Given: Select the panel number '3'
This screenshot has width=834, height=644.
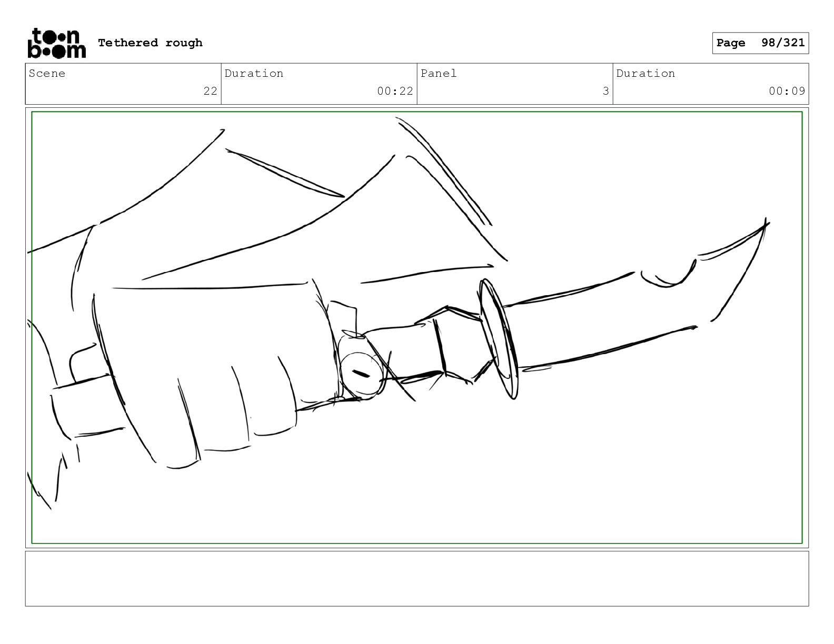Looking at the screenshot, I should (605, 91).
